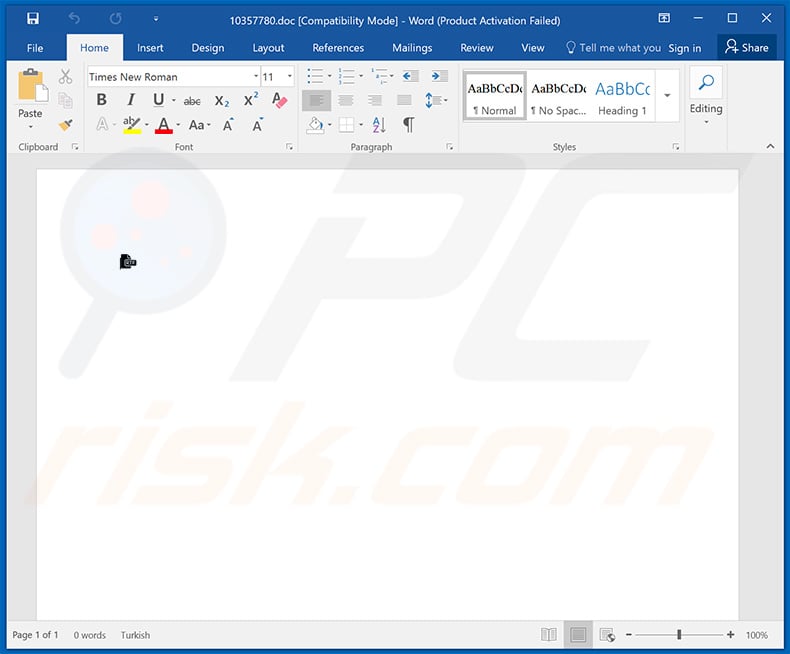Toggle Underline formatting

pyautogui.click(x=158, y=100)
